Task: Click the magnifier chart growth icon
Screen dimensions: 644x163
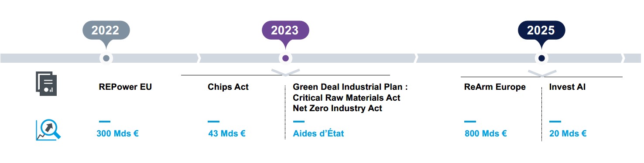Action: (48, 130)
